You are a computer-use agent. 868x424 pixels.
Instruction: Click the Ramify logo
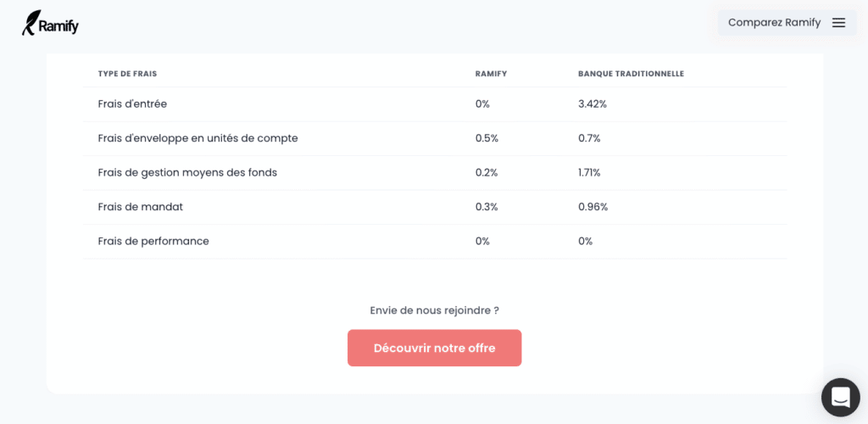[x=50, y=23]
